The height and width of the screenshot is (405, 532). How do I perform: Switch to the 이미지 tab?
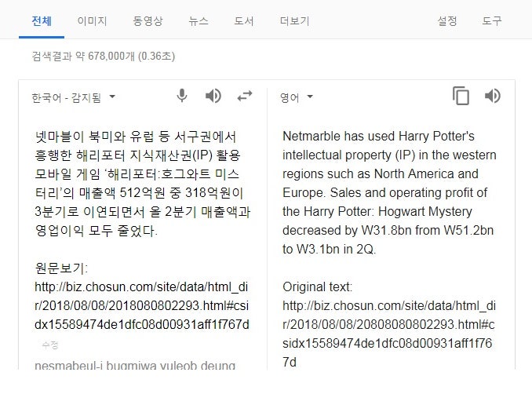92,21
